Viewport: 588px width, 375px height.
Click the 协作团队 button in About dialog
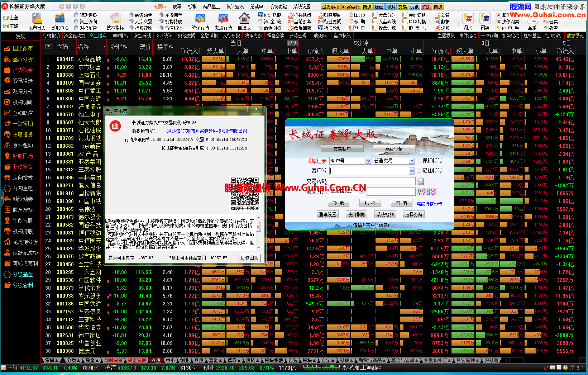(x=249, y=258)
